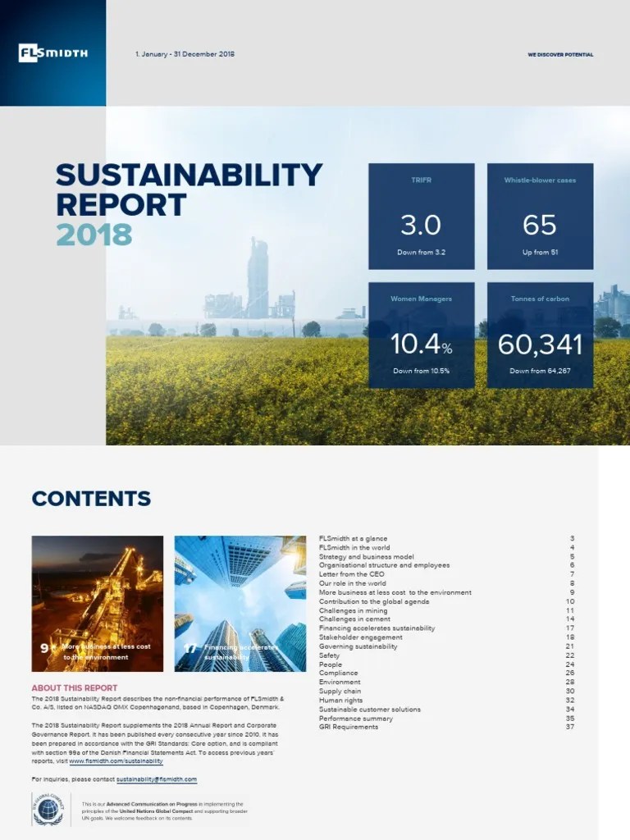Image resolution: width=630 pixels, height=840 pixels.
Task: Go to 'FLSmidth in the world' contents entry
Action: click(x=354, y=547)
